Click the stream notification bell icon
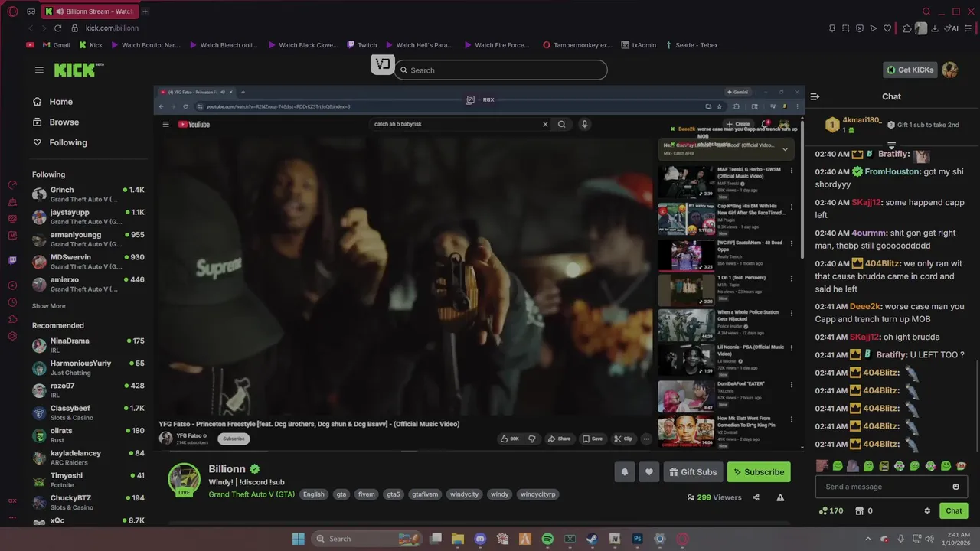The image size is (980, 551). click(x=624, y=472)
